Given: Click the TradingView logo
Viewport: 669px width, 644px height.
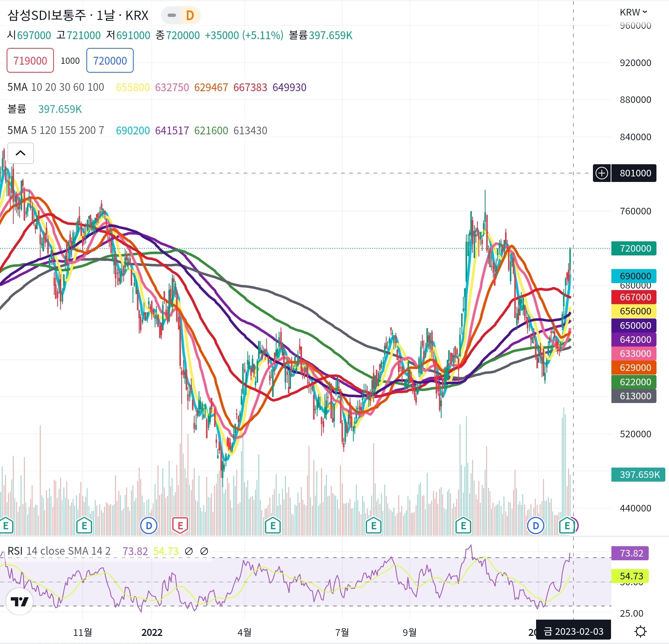Looking at the screenshot, I should 20,602.
